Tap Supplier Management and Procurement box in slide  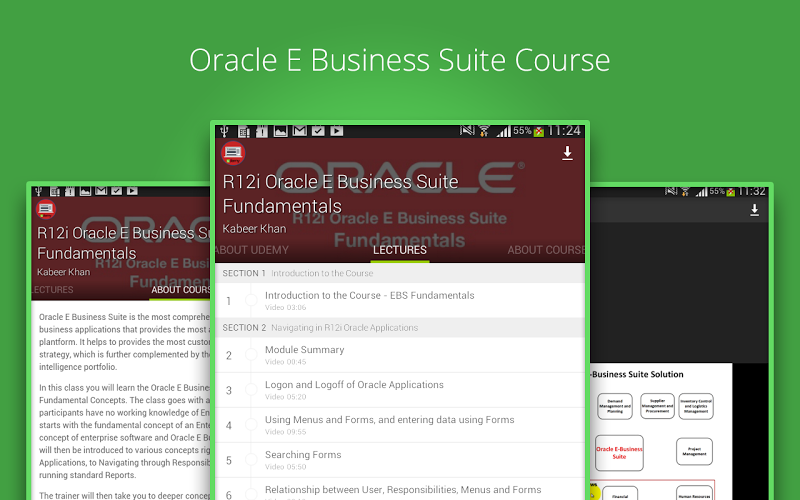click(x=657, y=406)
